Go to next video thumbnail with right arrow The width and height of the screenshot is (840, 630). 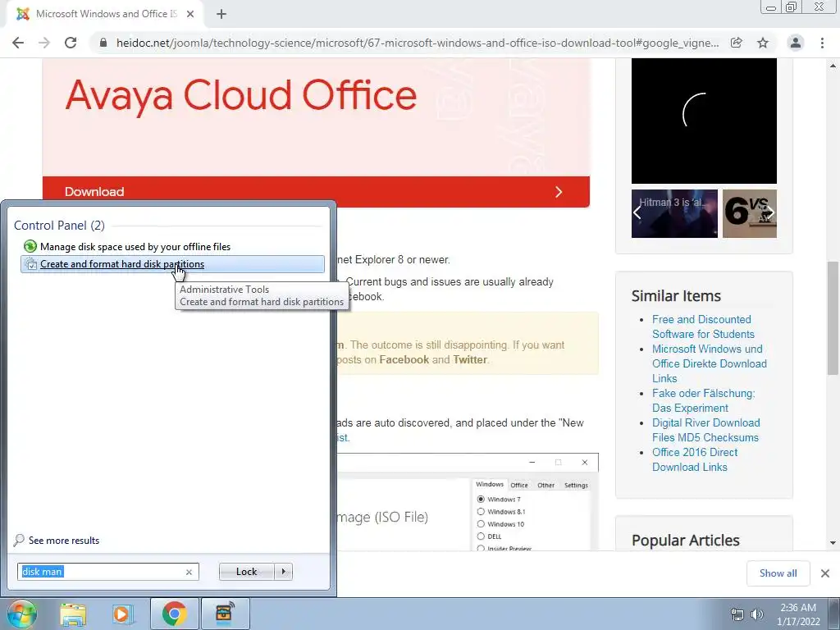770,212
